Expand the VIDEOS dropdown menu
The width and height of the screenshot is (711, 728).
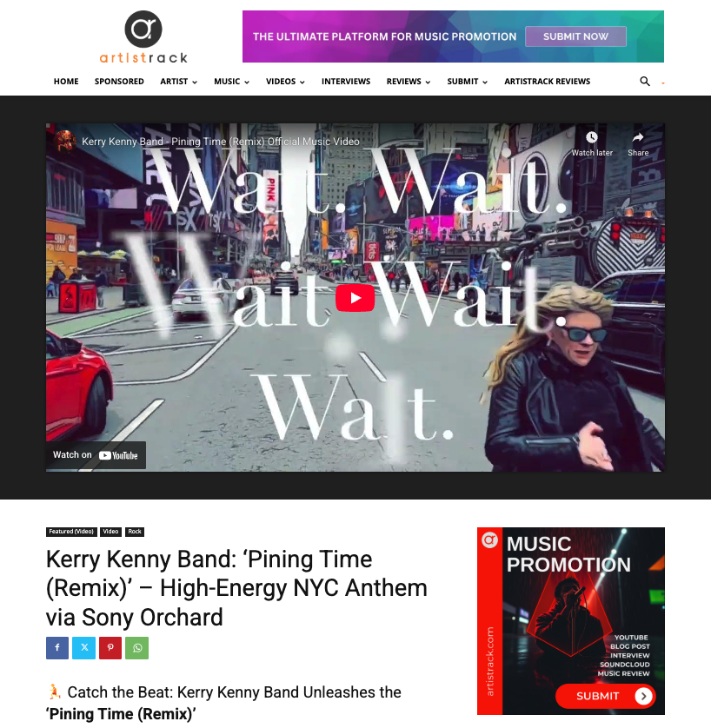click(285, 82)
